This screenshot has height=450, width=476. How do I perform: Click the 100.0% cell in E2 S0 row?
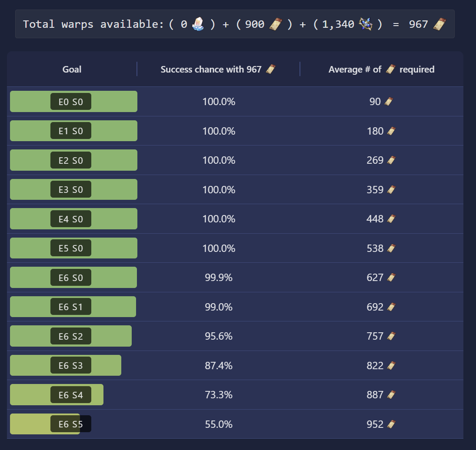(219, 160)
